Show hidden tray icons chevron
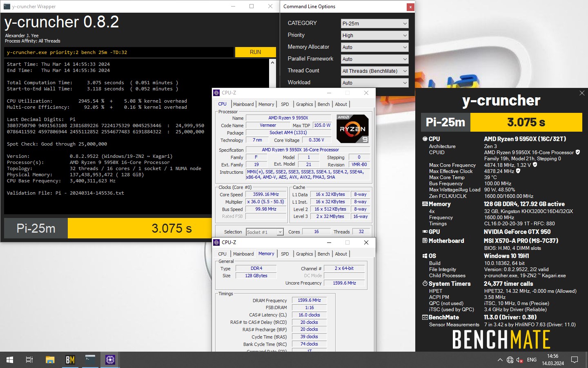Screen dimensions: 588x368 [x=500, y=360]
